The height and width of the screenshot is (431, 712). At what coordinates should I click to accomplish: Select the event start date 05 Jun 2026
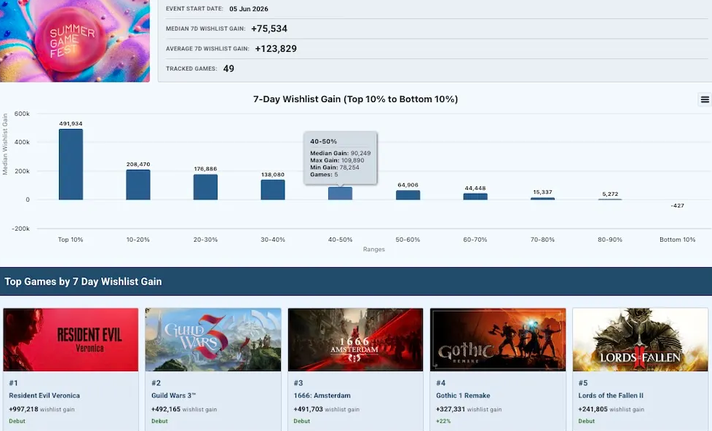coord(249,9)
